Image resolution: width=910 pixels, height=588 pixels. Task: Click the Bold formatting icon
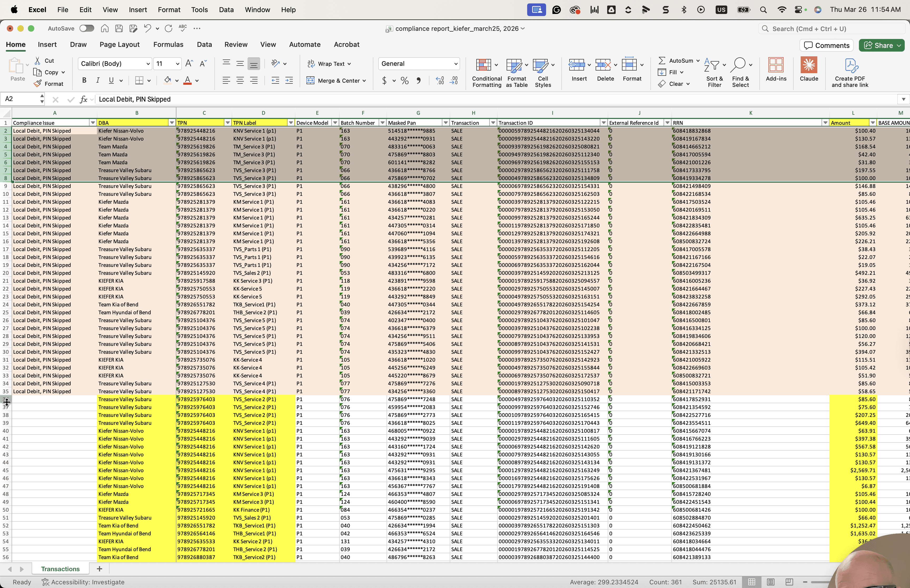(x=85, y=81)
